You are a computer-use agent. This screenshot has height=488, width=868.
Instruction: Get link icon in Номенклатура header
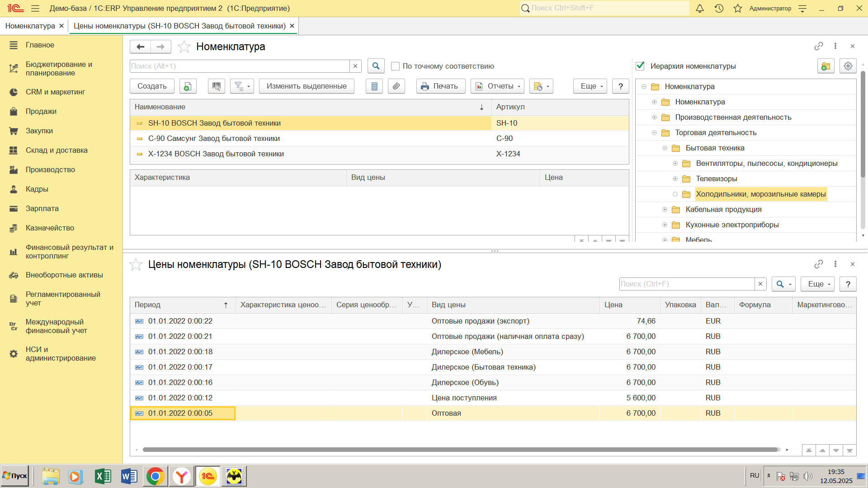tap(818, 46)
